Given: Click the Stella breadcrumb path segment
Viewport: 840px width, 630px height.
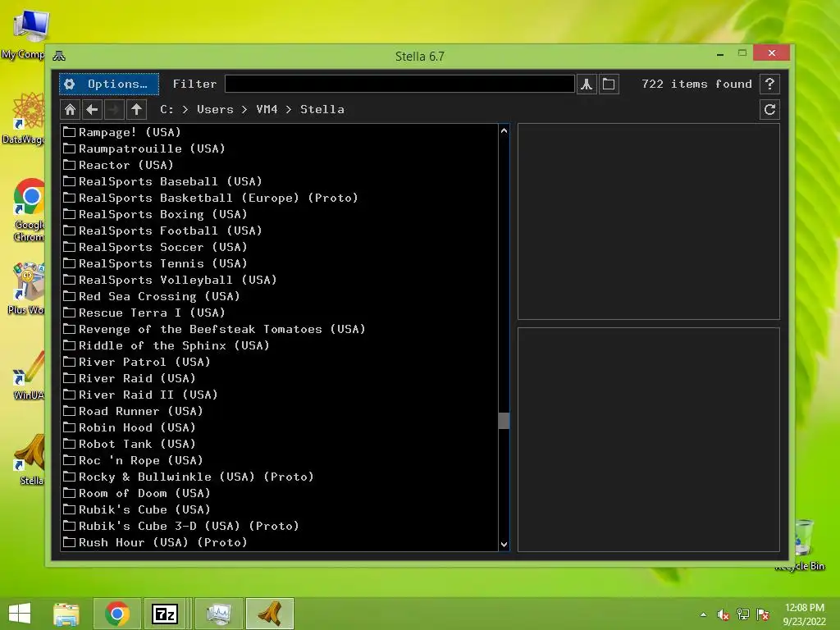Looking at the screenshot, I should click(x=322, y=109).
